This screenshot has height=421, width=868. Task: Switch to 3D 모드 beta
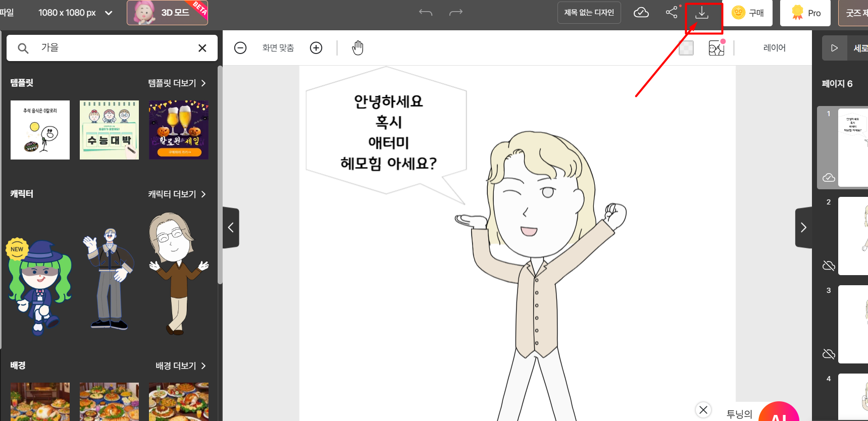(x=167, y=13)
